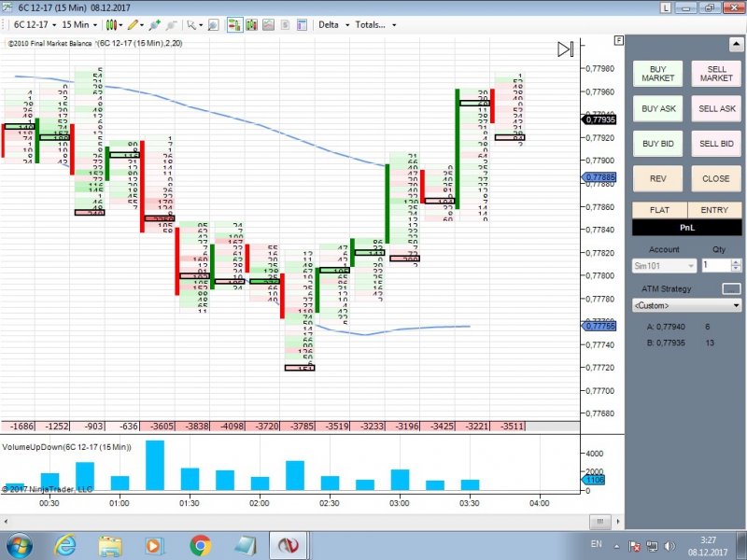Image resolution: width=747 pixels, height=560 pixels.
Task: Open the Delta dropdown menu
Action: (333, 25)
